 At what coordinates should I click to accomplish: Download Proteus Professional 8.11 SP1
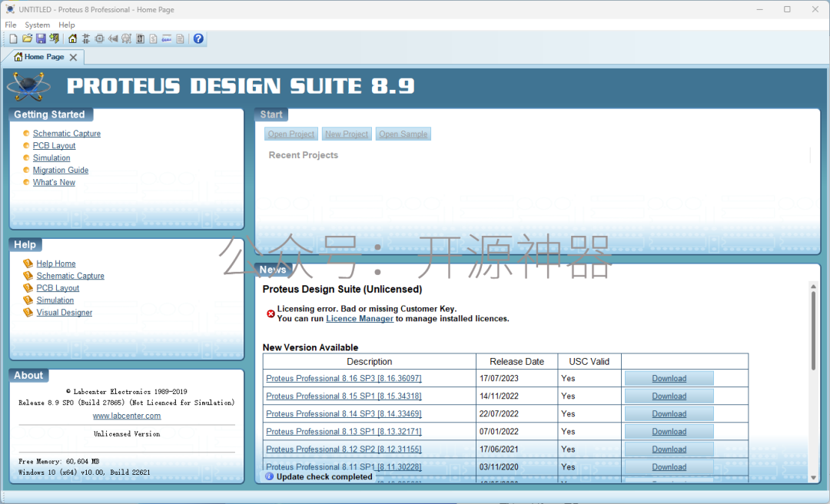point(669,467)
